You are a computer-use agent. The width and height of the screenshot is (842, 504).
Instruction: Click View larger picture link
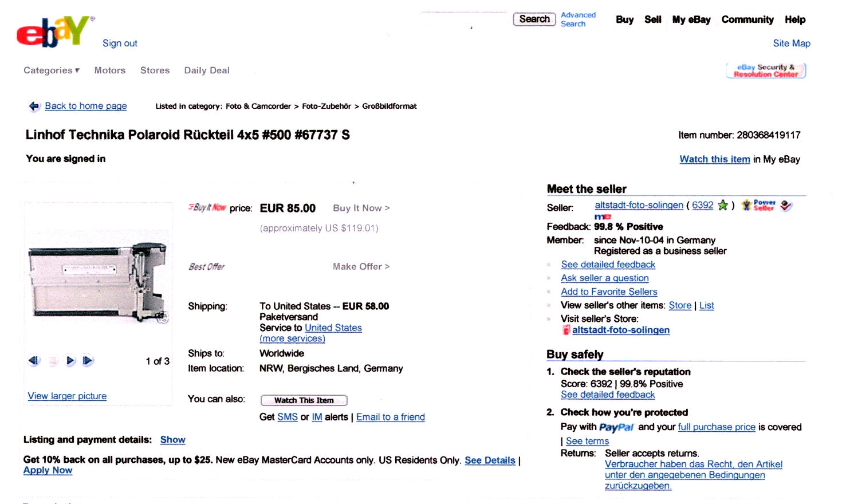click(67, 396)
